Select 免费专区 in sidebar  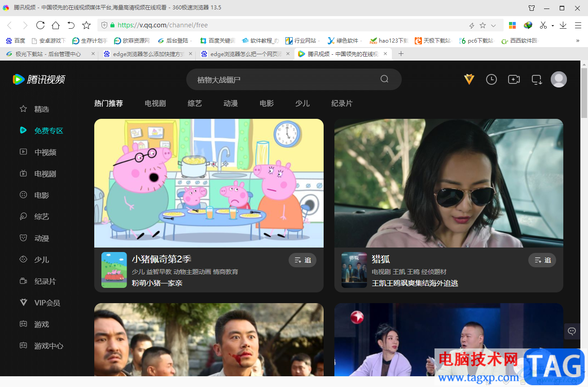click(x=41, y=130)
